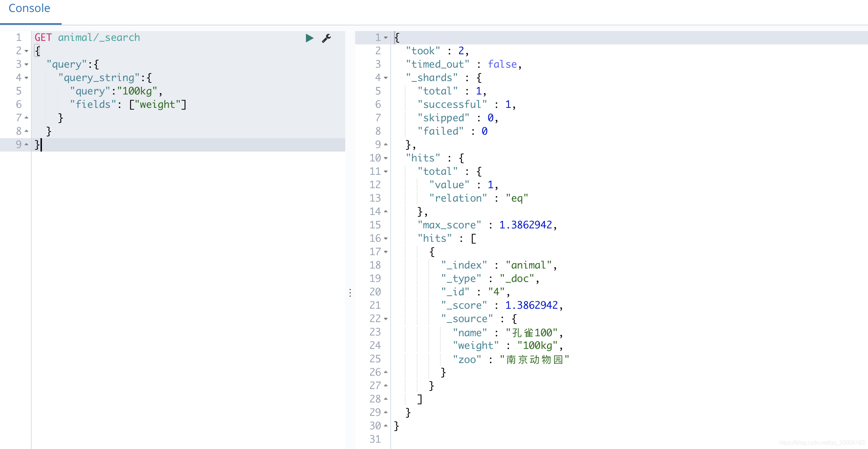
Task: Collapse the "query" block on request line 3
Action: click(x=26, y=64)
